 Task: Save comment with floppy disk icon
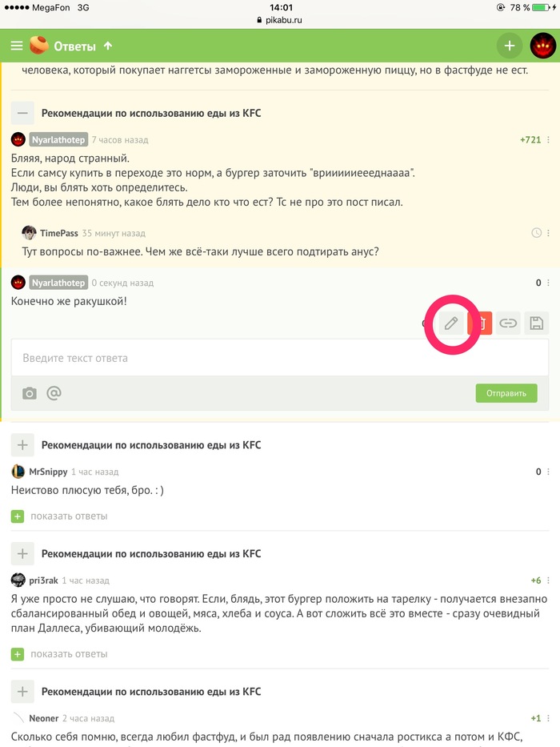tap(537, 323)
